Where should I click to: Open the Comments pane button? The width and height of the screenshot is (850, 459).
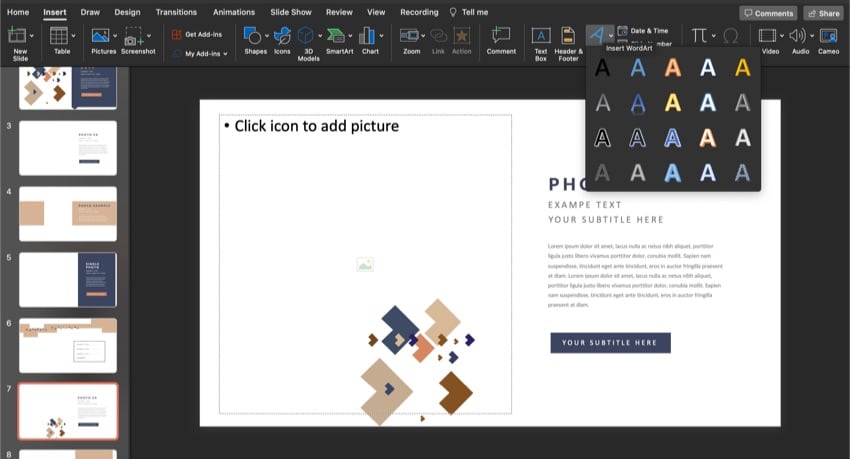(x=767, y=13)
